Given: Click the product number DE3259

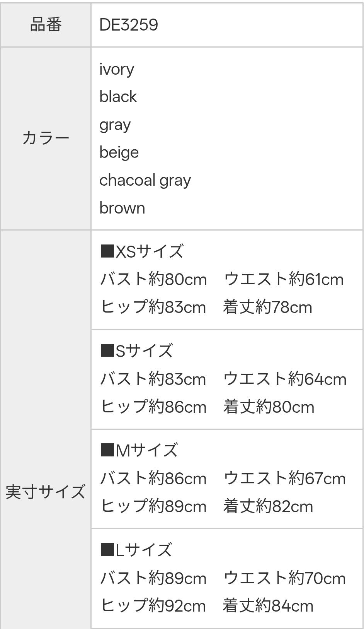Looking at the screenshot, I should pyautogui.click(x=129, y=25).
